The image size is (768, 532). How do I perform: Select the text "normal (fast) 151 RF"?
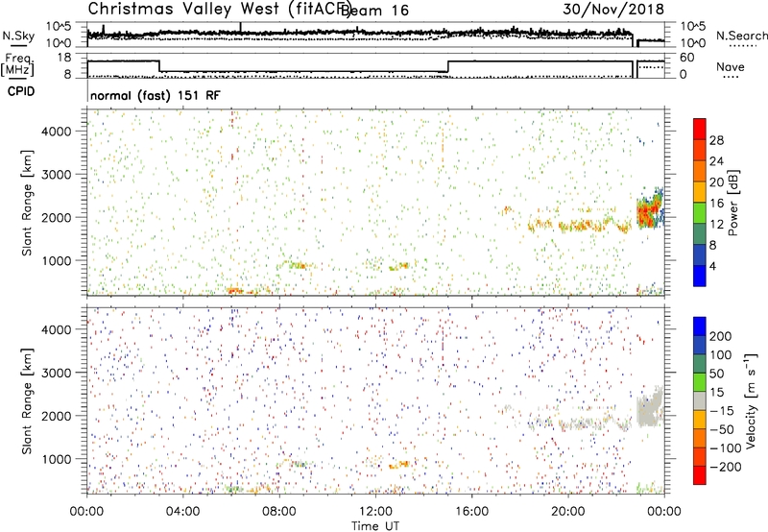156,95
